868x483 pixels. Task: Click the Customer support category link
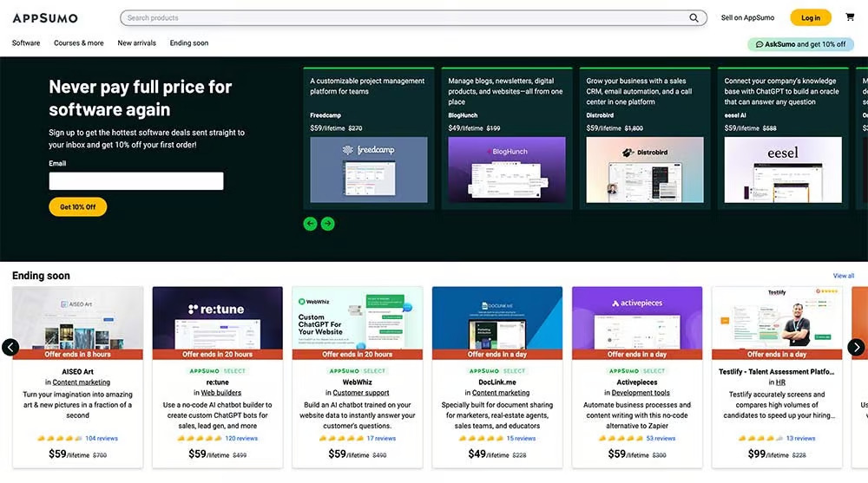[361, 393]
